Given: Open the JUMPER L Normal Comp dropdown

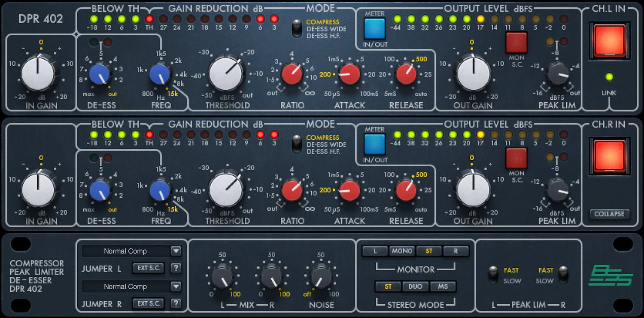Looking at the screenshot, I should pyautogui.click(x=176, y=251).
